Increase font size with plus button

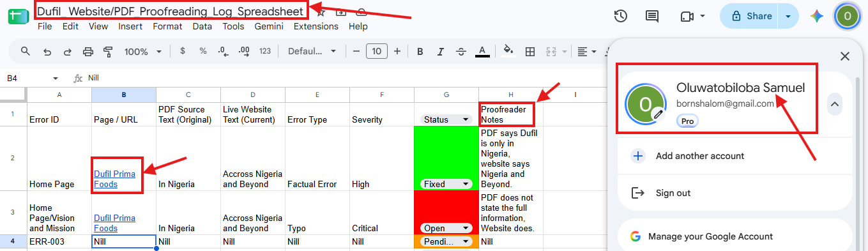point(397,51)
